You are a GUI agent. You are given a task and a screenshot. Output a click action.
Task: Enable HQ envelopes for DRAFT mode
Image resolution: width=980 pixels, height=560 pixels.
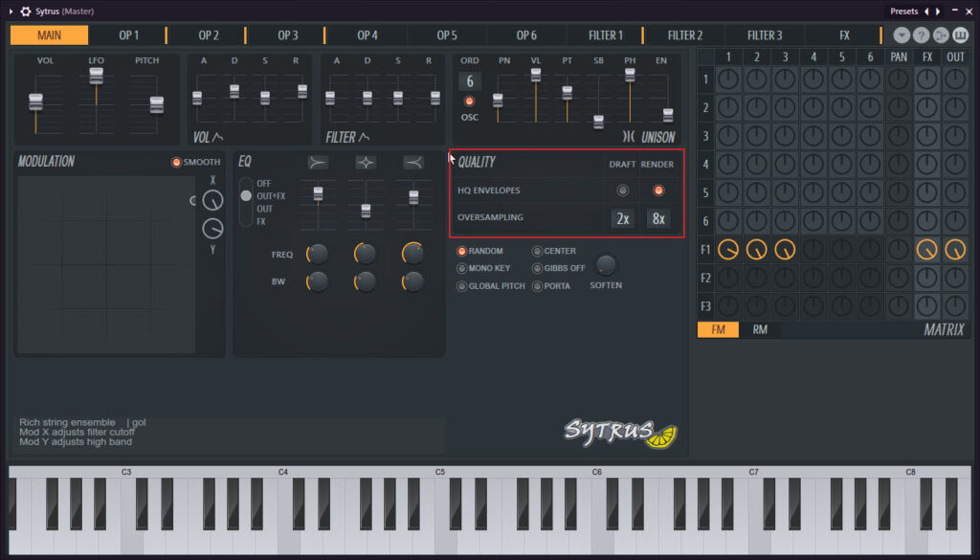click(622, 190)
